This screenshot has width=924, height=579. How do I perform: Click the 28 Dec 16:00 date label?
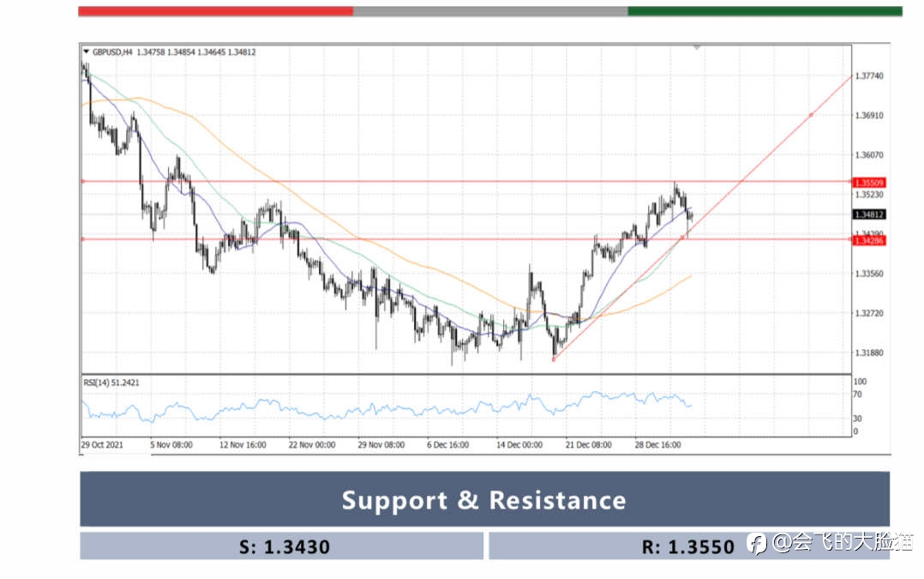tap(657, 444)
